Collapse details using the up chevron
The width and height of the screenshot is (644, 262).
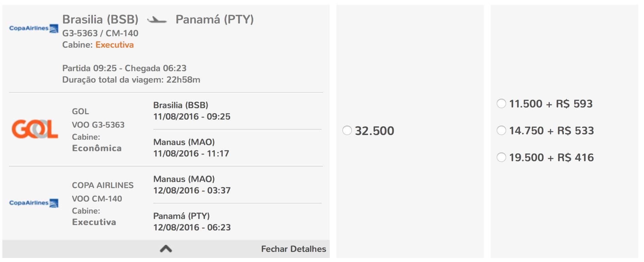pyautogui.click(x=166, y=249)
